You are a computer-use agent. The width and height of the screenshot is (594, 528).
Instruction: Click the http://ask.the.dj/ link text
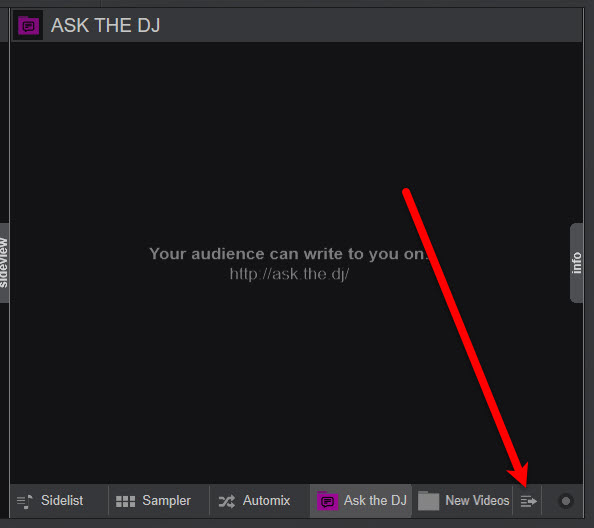(289, 274)
